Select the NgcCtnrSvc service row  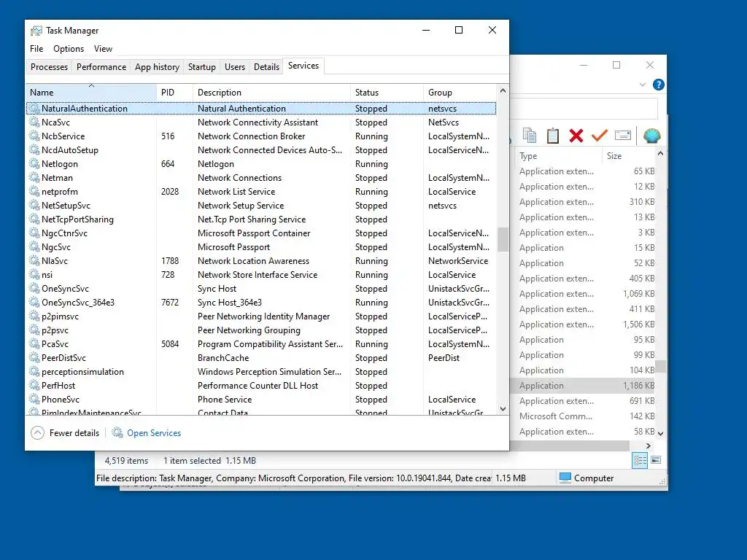click(261, 233)
